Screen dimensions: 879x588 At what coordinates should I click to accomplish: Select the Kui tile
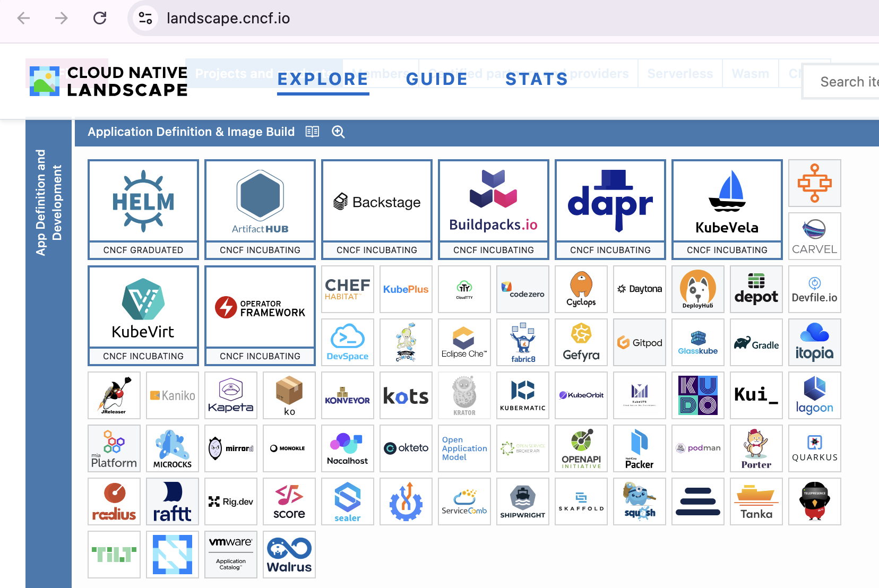(x=756, y=395)
